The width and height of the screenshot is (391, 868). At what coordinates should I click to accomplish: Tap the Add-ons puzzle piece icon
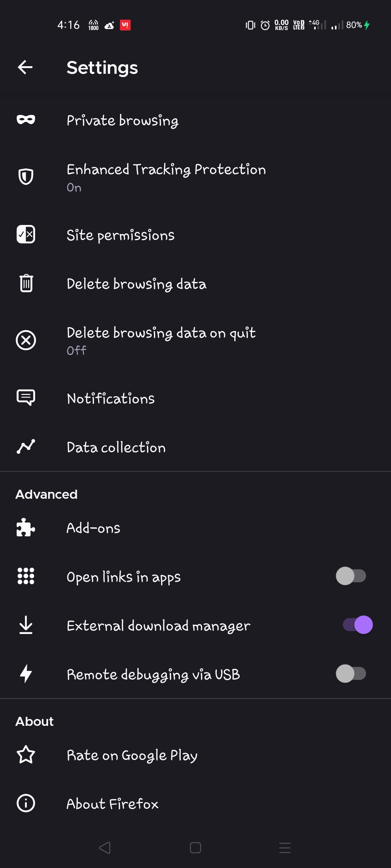point(26,528)
